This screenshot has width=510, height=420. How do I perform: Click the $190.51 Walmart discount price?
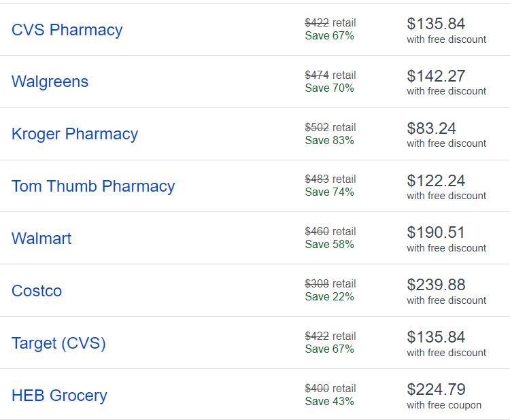point(435,232)
